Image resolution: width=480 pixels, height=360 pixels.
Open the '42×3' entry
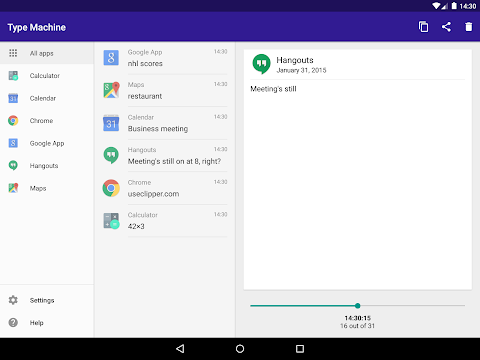[x=165, y=221]
